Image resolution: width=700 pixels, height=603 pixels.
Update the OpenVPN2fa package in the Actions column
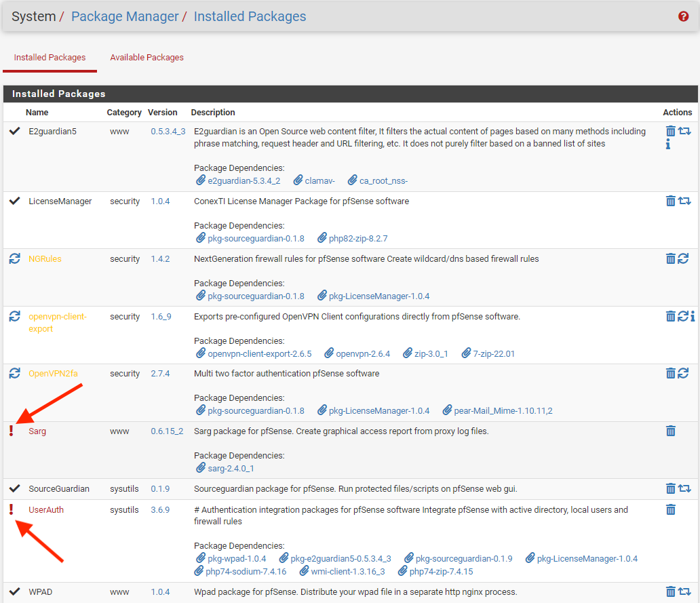point(683,373)
